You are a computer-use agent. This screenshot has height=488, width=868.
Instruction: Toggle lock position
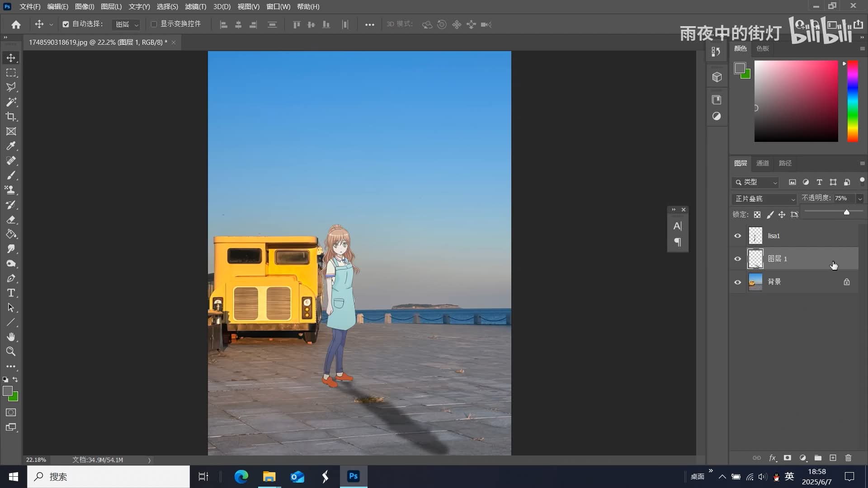pyautogui.click(x=782, y=215)
